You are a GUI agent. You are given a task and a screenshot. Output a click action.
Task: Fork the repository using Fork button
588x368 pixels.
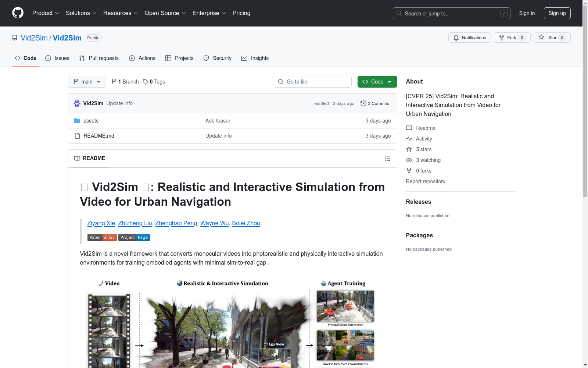(512, 38)
